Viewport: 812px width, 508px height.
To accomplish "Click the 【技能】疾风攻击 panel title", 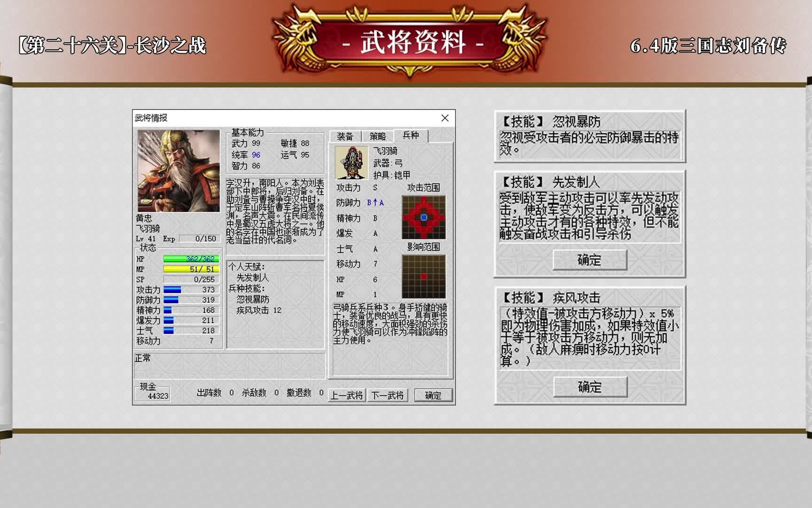I will click(x=551, y=298).
